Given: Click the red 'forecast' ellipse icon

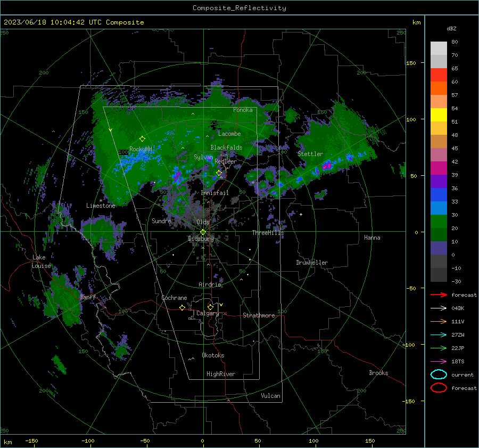Looking at the screenshot, I should (439, 388).
